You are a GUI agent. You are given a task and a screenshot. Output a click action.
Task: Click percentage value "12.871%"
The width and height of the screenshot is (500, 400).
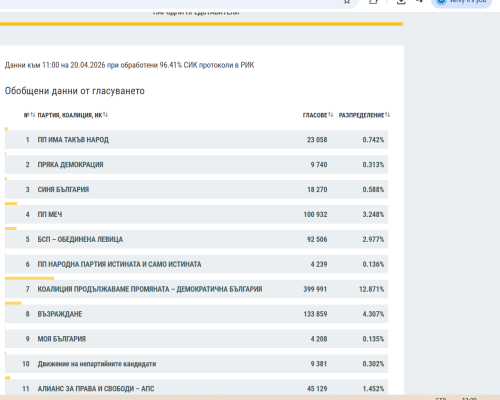[x=372, y=289]
